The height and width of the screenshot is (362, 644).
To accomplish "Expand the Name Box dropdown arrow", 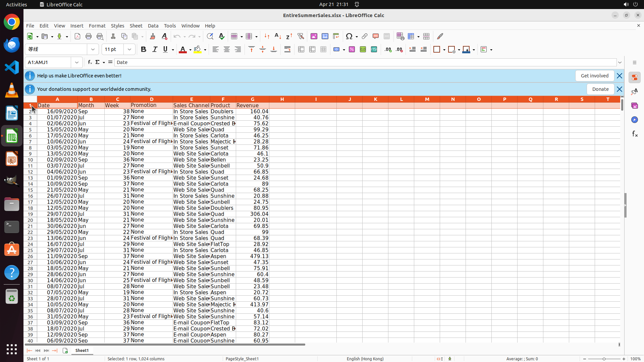I will pyautogui.click(x=77, y=62).
